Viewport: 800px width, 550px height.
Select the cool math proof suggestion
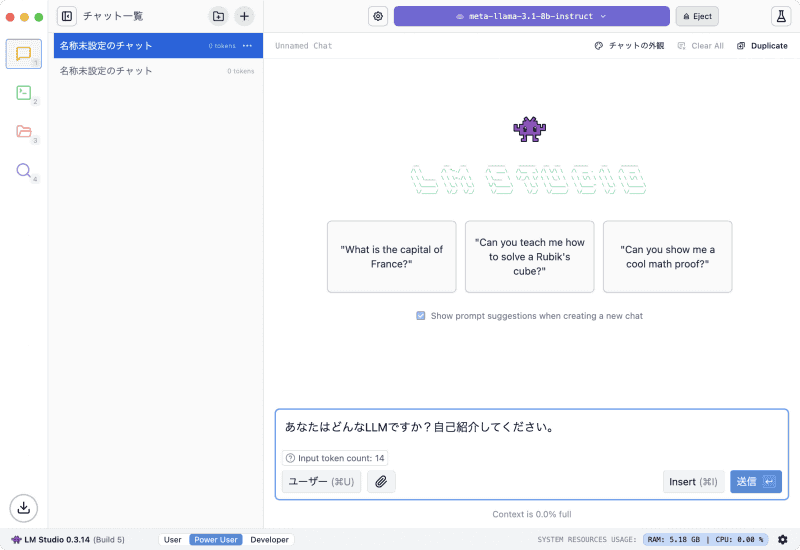point(667,257)
